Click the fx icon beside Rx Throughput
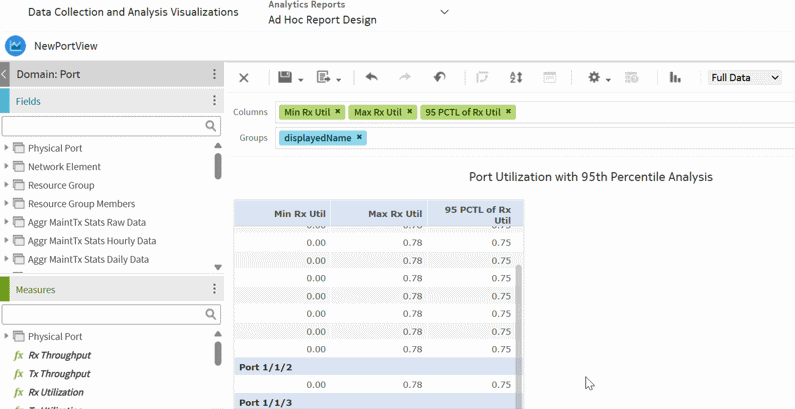The height and width of the screenshot is (409, 795). click(19, 355)
